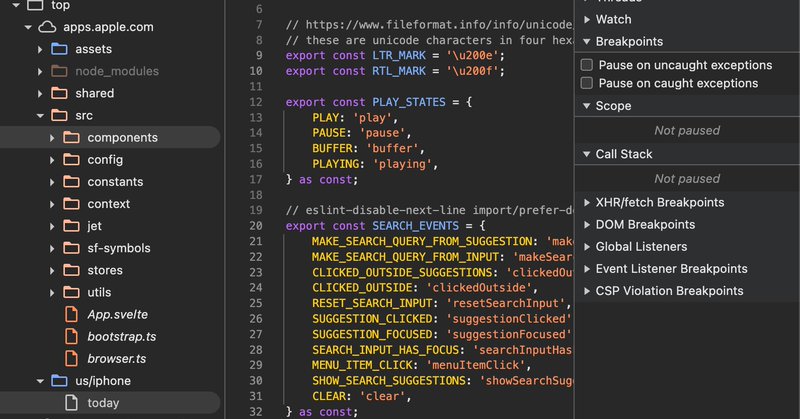Expand the assets folder arrow
The image size is (800, 419).
click(x=40, y=50)
